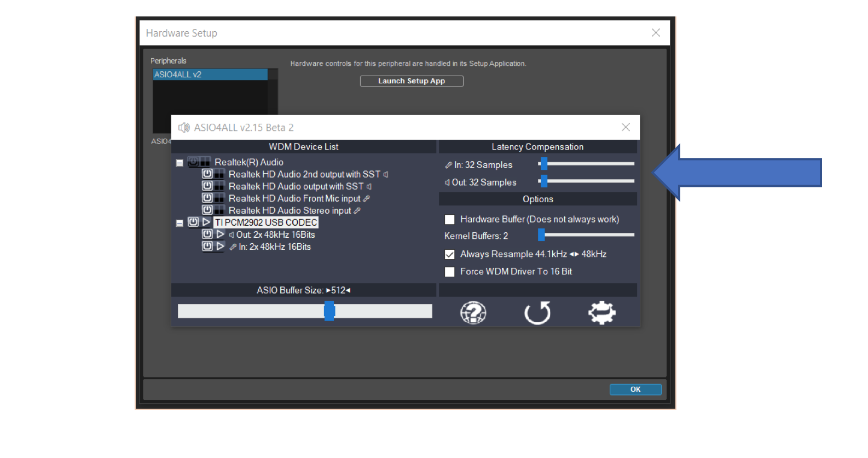Click the ASIO Buffer Size slider handle

point(329,311)
